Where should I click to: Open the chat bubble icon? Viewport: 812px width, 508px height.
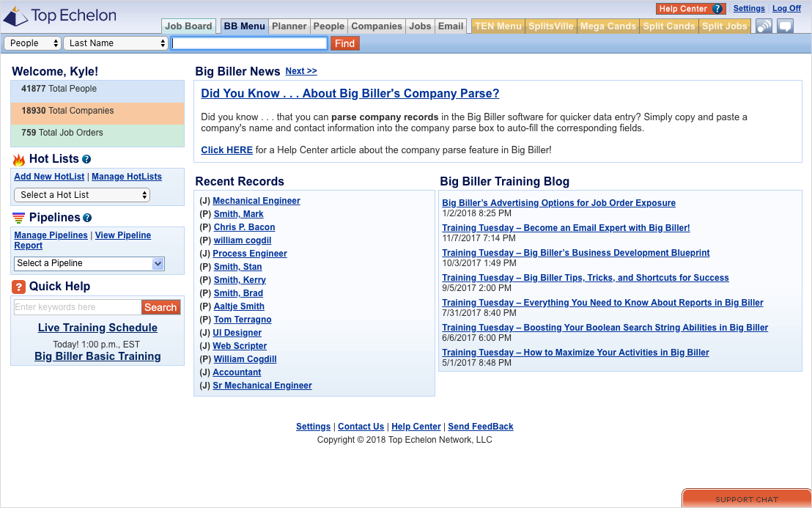point(785,26)
